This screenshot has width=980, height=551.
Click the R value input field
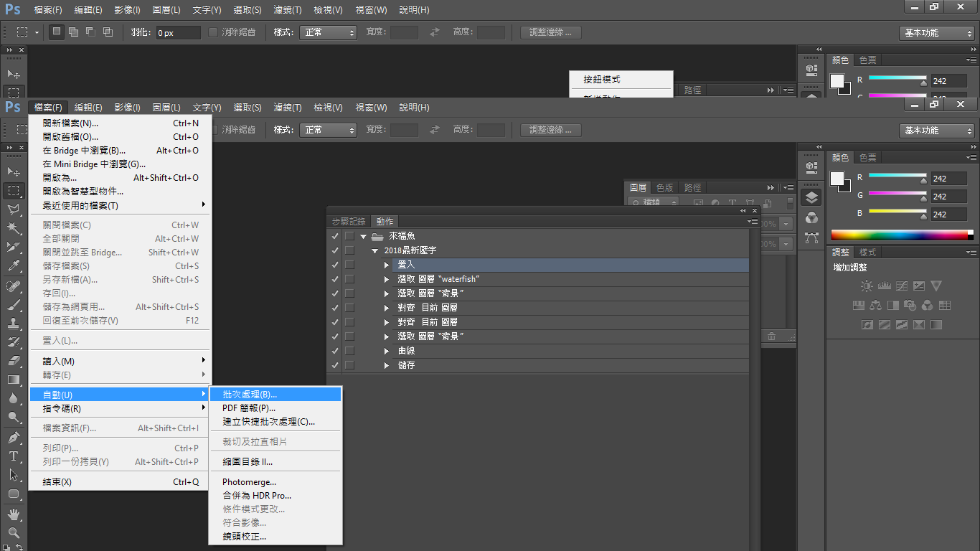[948, 179]
